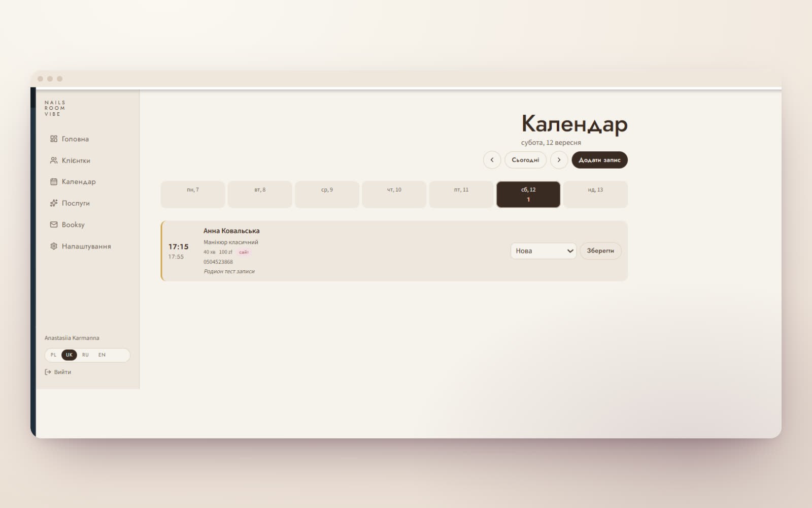This screenshot has height=508, width=812.
Task: Switch language to EN
Action: (102, 355)
